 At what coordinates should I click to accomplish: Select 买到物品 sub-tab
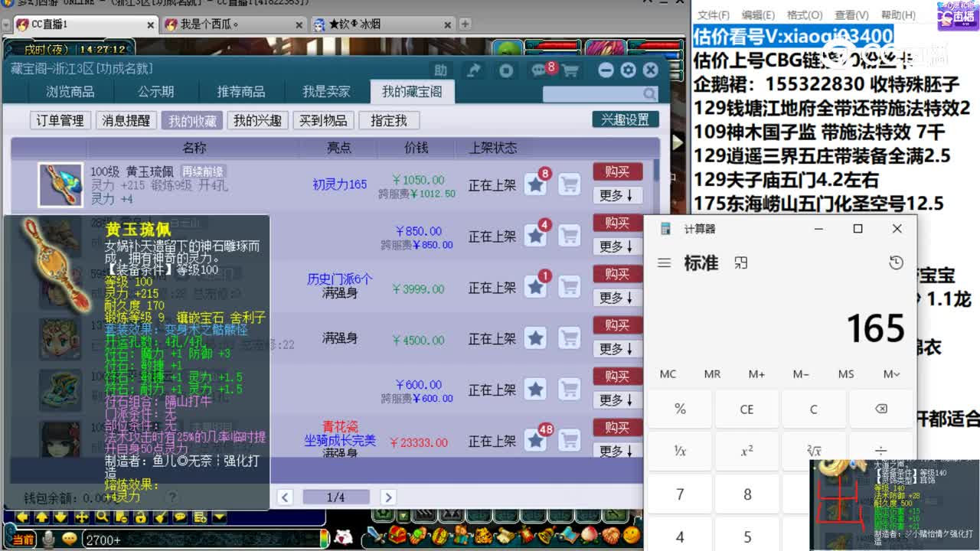(323, 121)
